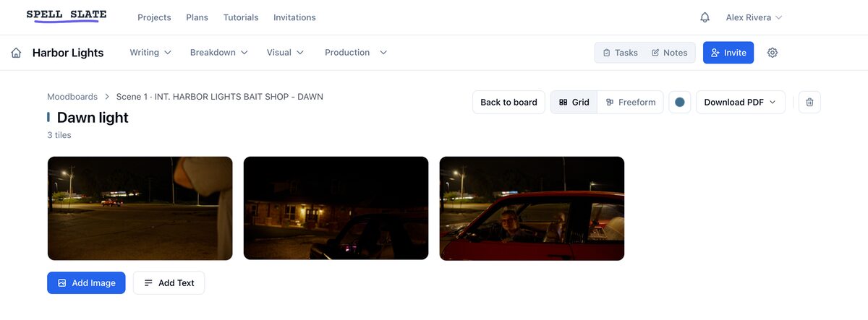
Task: Open project settings gear
Action: click(773, 53)
